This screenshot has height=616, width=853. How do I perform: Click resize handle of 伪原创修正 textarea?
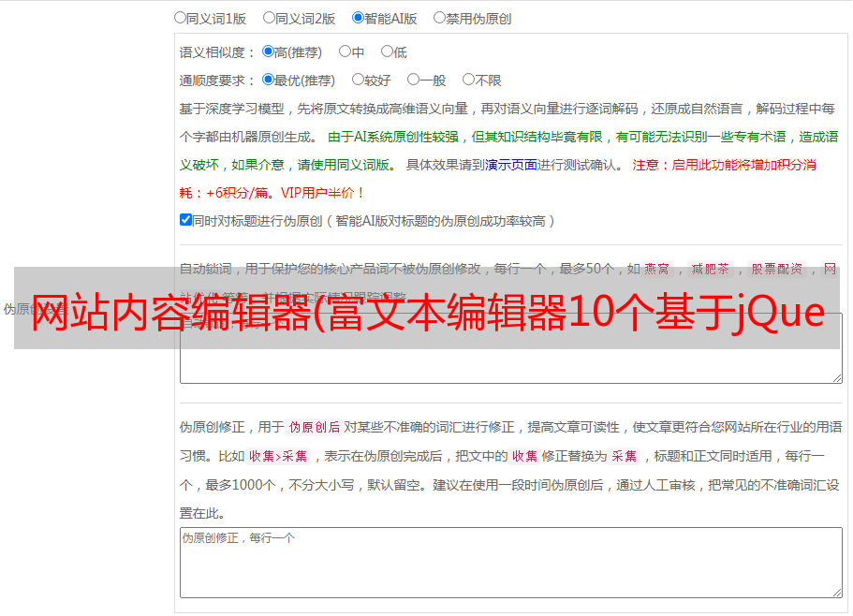[837, 593]
